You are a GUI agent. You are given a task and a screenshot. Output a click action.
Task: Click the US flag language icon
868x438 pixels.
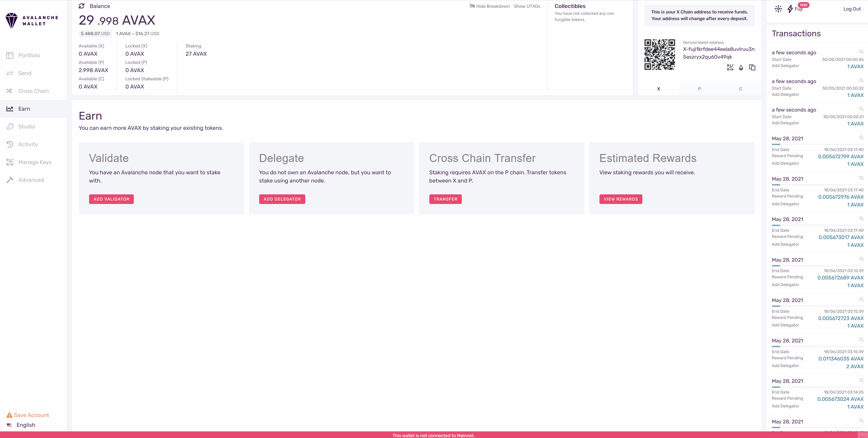tap(9, 425)
